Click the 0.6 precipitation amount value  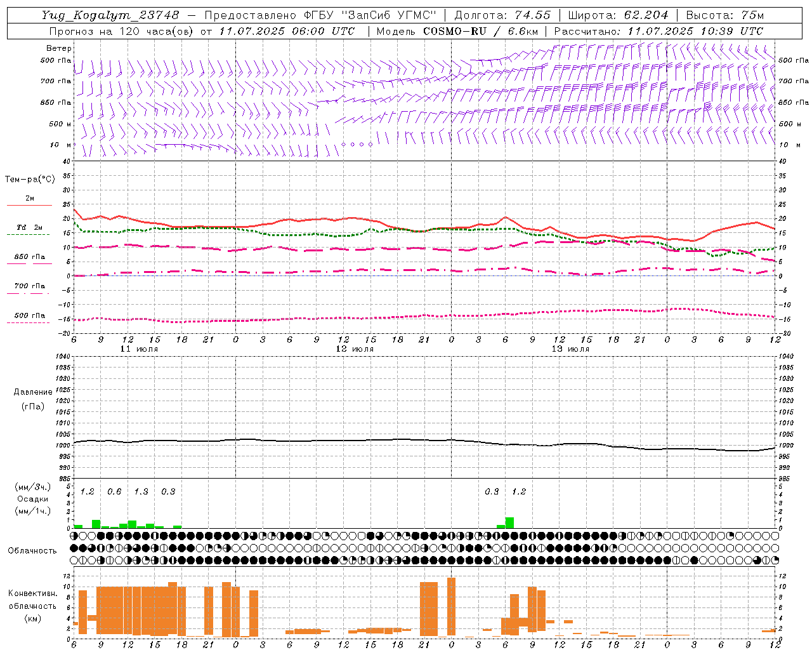[x=114, y=492]
